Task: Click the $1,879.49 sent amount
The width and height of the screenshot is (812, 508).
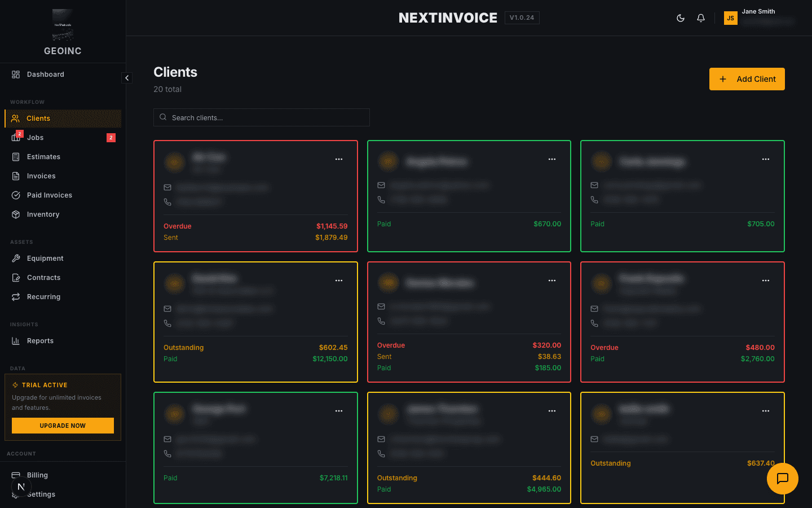Action: click(x=332, y=238)
